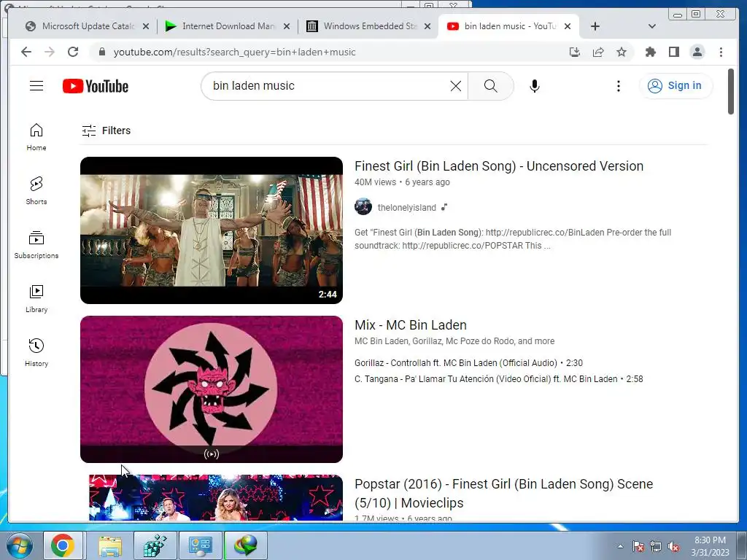747x560 pixels.
Task: Open the Mix - MC Bin Laden title
Action: coord(410,324)
